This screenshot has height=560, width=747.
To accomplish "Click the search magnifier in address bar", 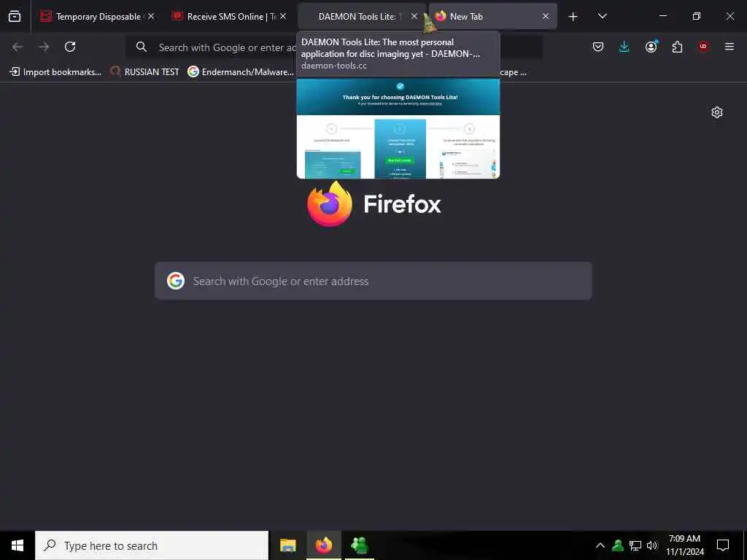I will point(142,47).
